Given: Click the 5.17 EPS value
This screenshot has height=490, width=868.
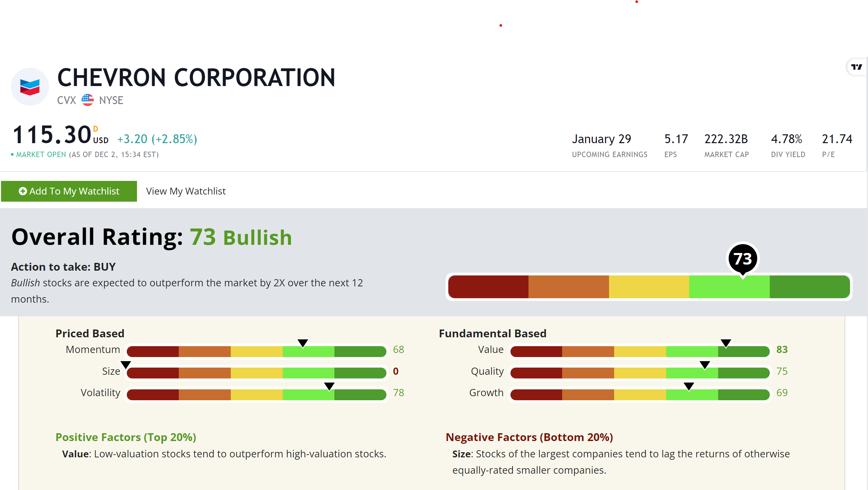Looking at the screenshot, I should (676, 139).
